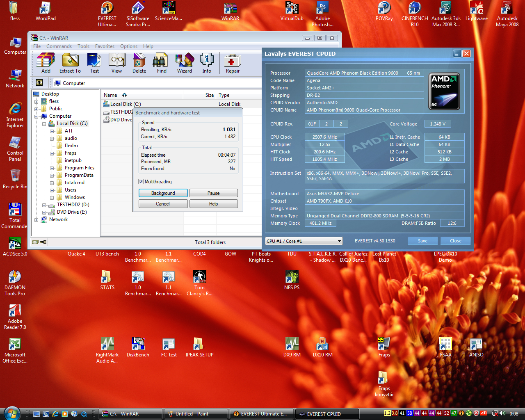This screenshot has width=525, height=420.
Task: Open the Options menu
Action: point(129,46)
